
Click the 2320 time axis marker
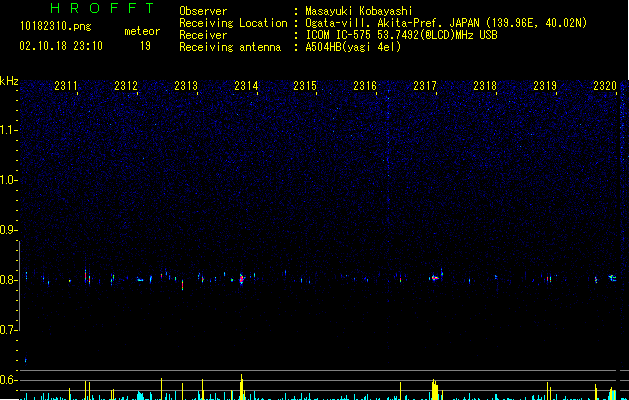click(x=605, y=86)
